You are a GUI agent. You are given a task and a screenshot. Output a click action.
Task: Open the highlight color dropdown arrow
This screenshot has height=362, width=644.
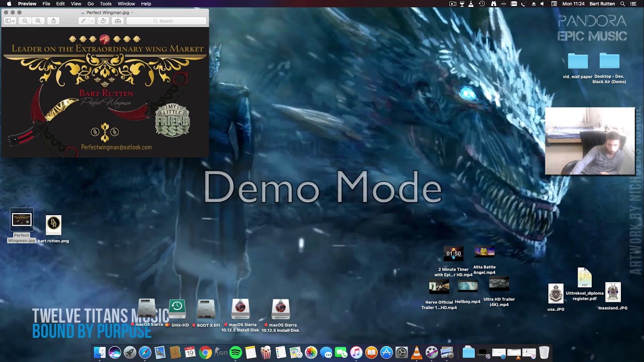click(x=92, y=21)
